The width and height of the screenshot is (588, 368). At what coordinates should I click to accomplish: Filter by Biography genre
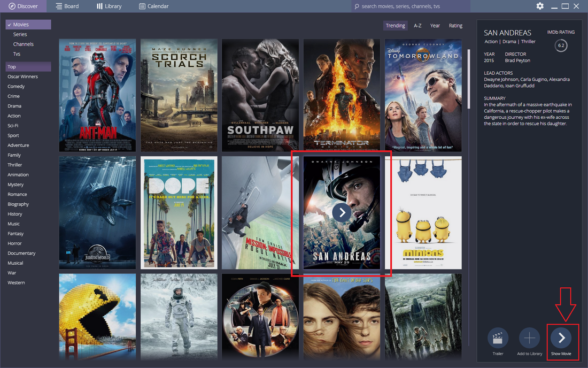tap(18, 204)
